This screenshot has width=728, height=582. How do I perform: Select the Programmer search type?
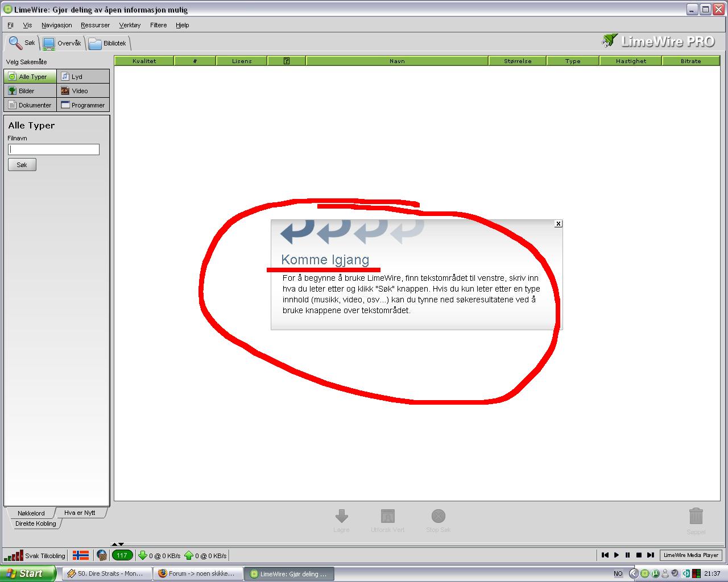83,105
